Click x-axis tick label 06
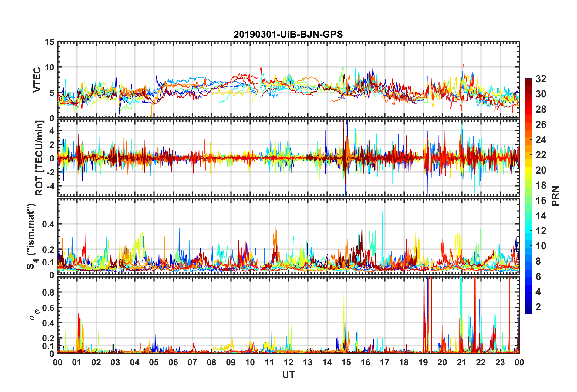This screenshot has height=392, width=577. point(173,362)
